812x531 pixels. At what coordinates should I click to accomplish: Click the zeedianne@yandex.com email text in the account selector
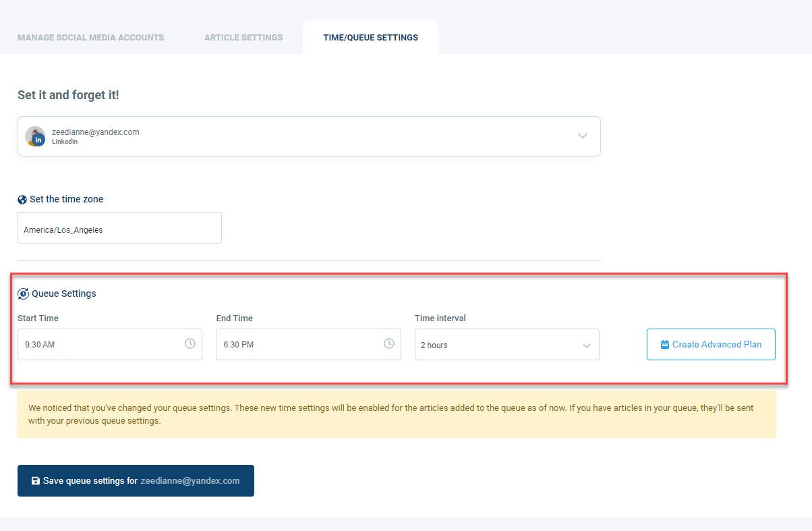(96, 132)
